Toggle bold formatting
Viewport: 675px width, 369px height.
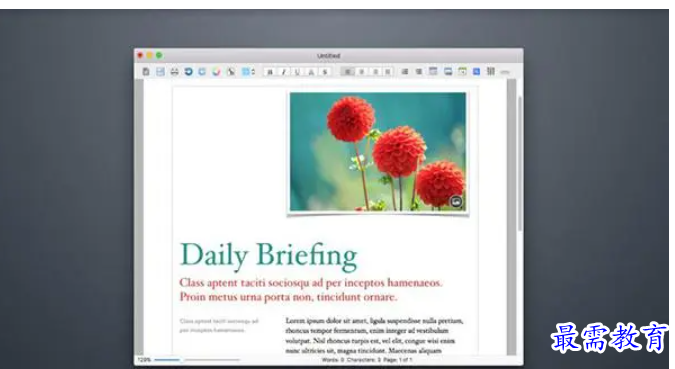point(270,72)
